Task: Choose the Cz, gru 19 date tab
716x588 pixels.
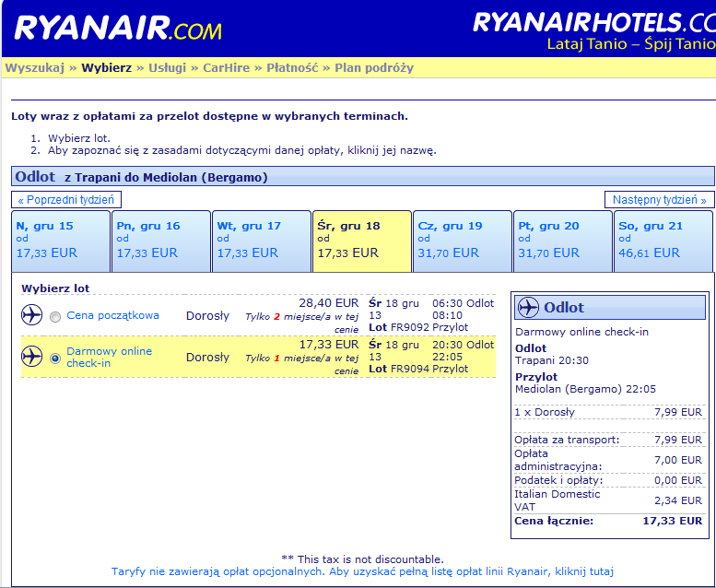Action: [463, 241]
